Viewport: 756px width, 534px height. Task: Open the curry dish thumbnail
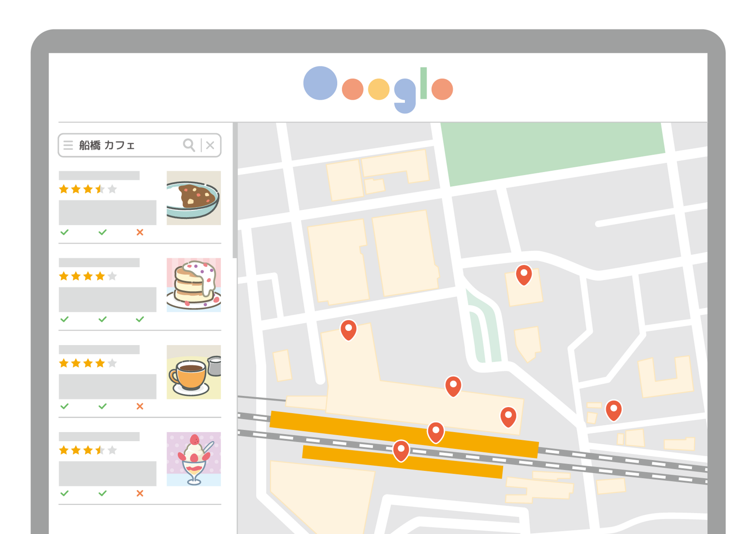[x=194, y=198]
